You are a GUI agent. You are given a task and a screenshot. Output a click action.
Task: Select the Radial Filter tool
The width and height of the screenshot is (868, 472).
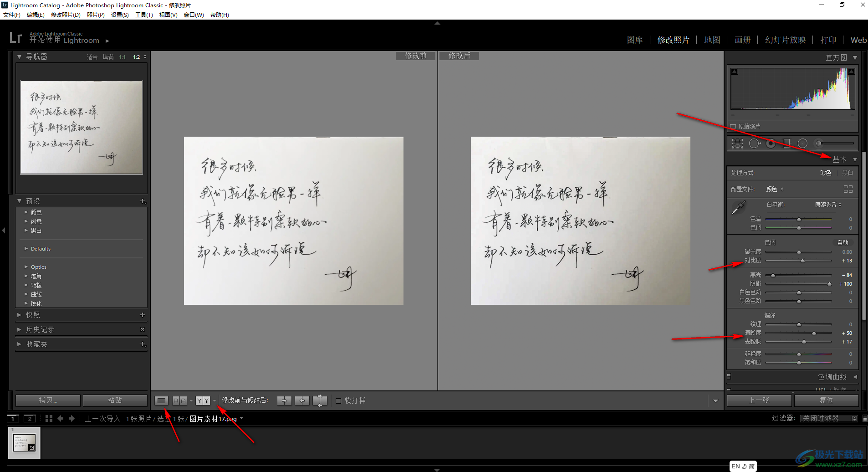pyautogui.click(x=802, y=144)
